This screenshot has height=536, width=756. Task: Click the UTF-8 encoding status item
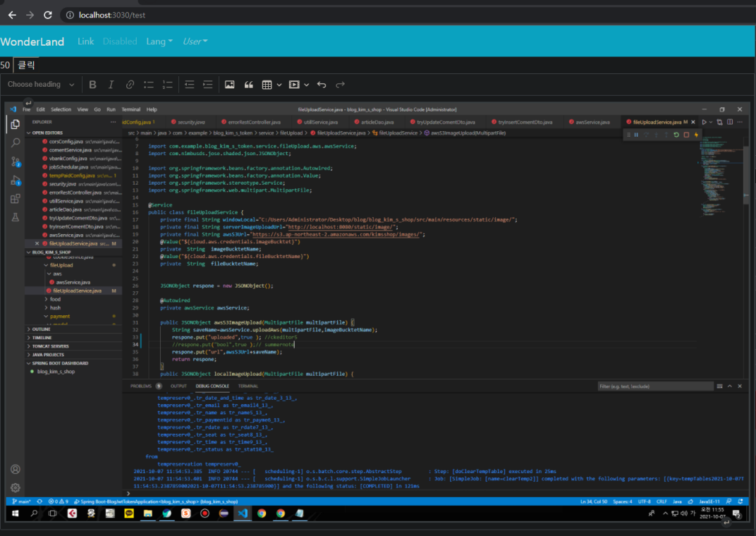point(644,501)
